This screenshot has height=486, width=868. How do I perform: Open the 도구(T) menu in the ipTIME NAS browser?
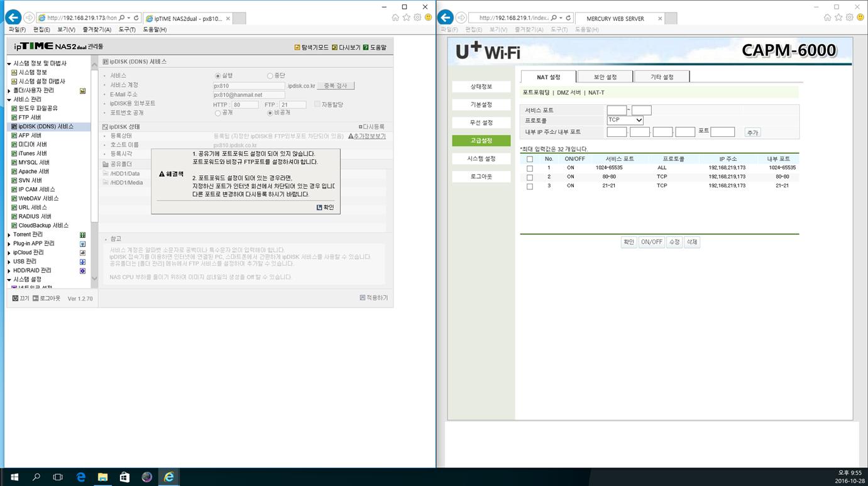coord(127,30)
